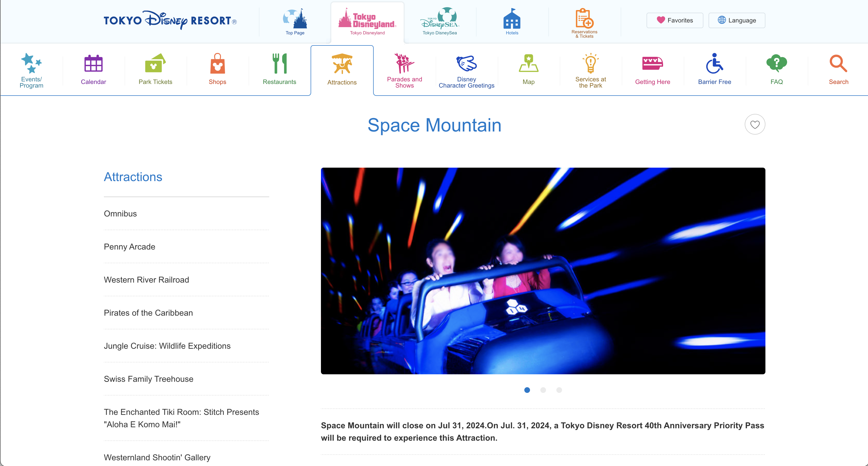
Task: Open the Shops bag icon
Action: (217, 63)
